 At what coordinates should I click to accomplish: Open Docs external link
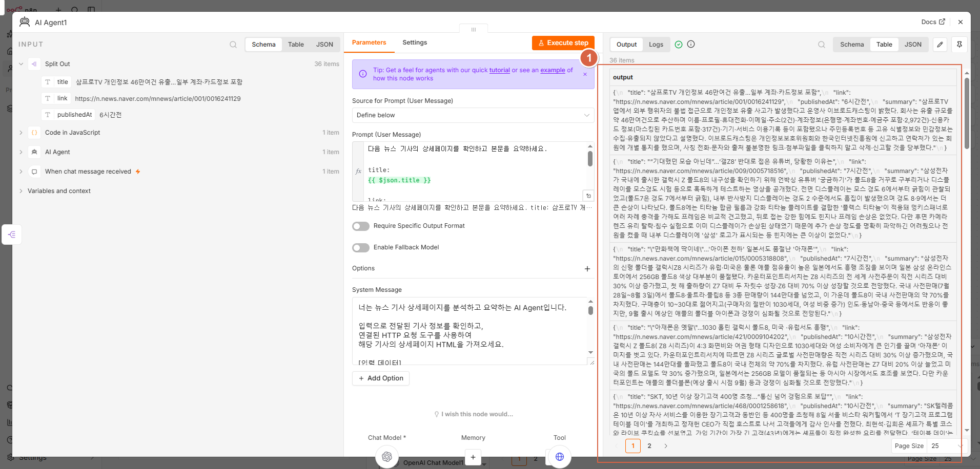[933, 22]
